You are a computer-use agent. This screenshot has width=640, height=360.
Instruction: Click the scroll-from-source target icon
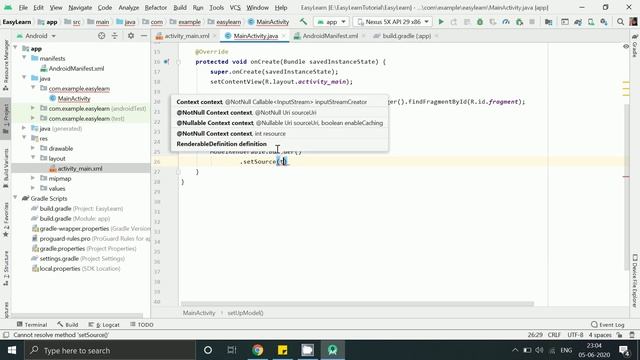click(x=102, y=36)
